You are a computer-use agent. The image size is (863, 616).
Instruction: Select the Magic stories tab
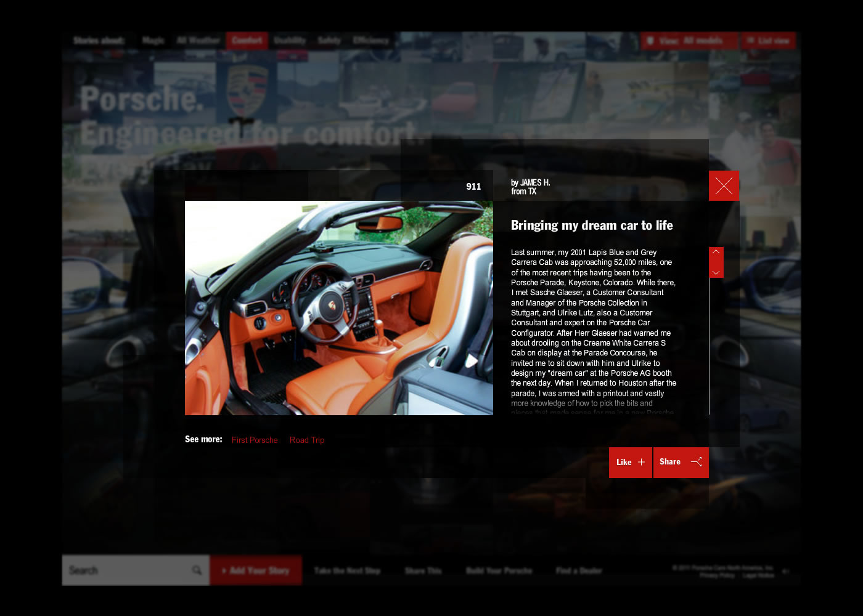(153, 41)
